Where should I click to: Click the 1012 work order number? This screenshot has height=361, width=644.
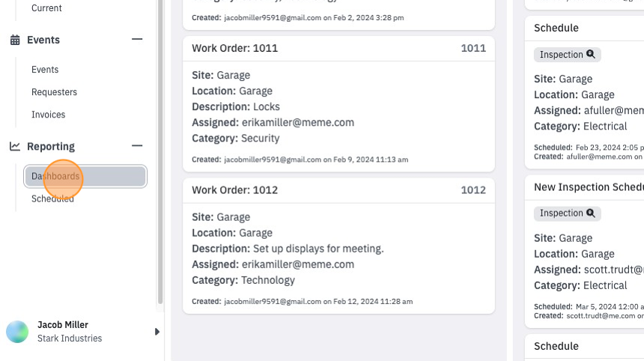(x=473, y=190)
